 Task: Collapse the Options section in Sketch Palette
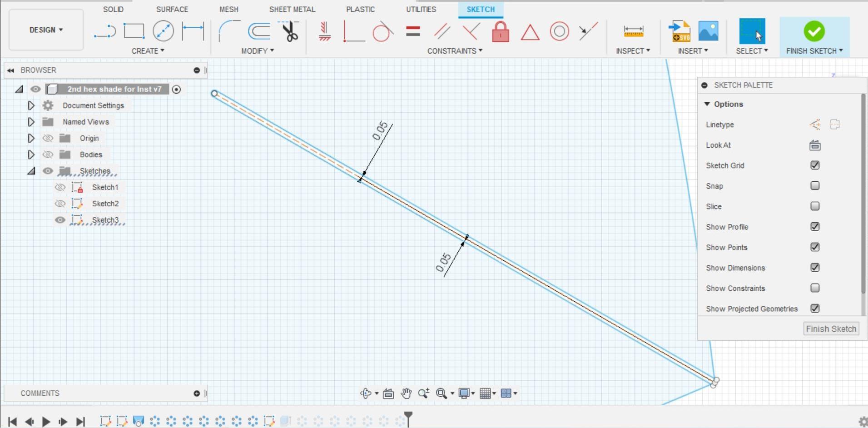pos(707,104)
